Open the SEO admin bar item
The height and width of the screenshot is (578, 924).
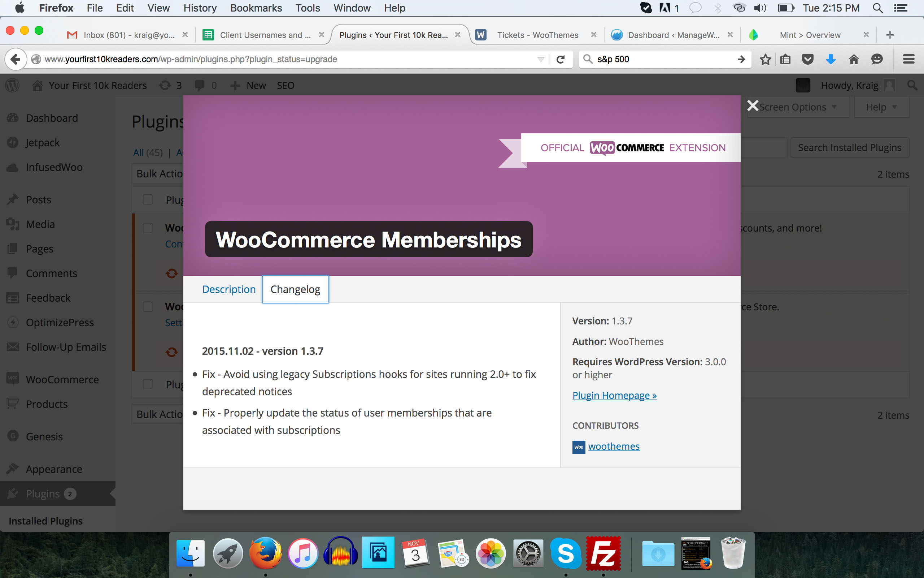pos(286,85)
